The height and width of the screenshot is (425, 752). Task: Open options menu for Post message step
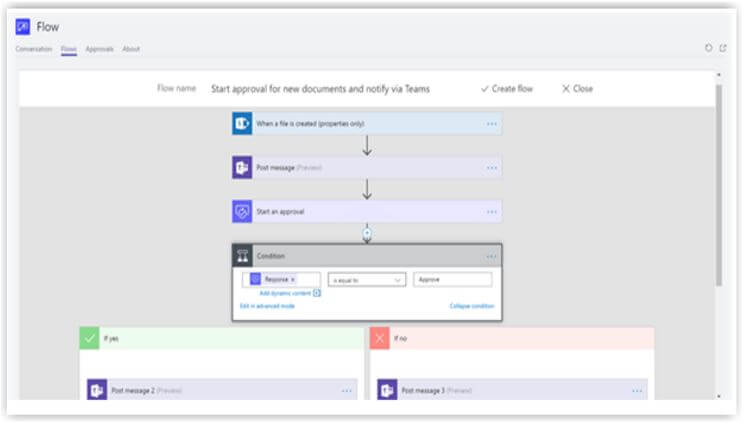click(492, 168)
